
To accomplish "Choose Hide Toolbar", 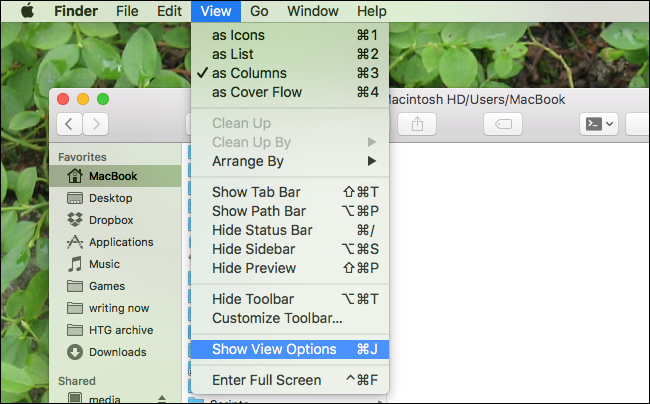I will [x=290, y=299].
